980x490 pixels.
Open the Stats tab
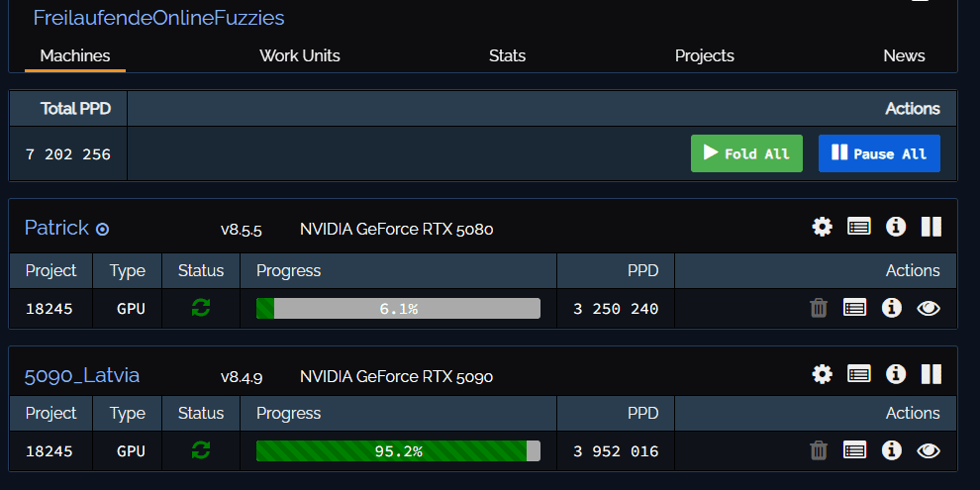[507, 55]
